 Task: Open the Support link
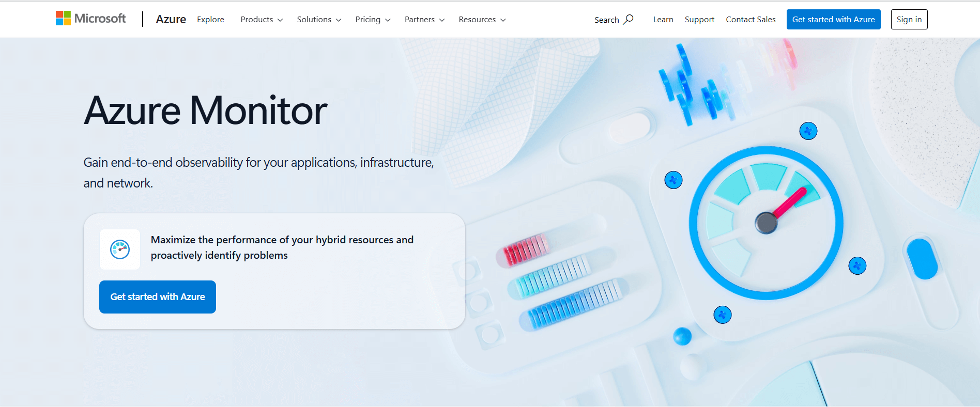click(x=699, y=20)
